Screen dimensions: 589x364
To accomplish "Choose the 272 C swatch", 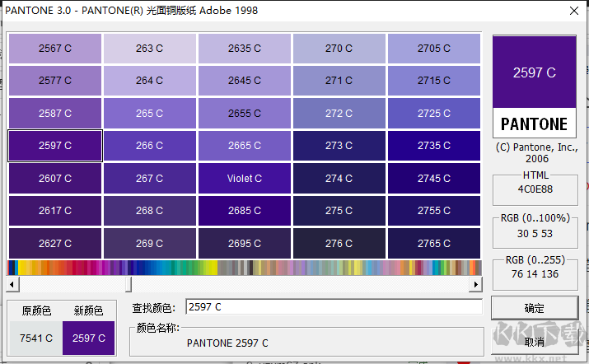I will (339, 114).
